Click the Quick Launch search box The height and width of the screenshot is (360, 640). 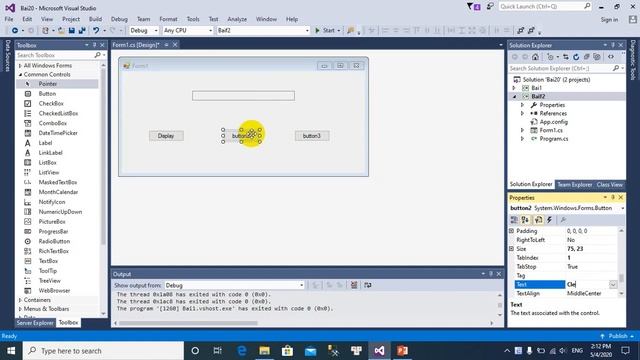pos(545,7)
